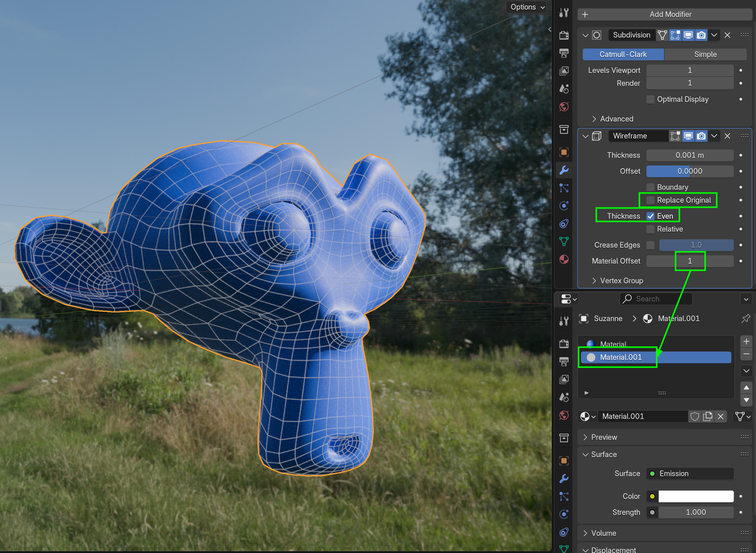This screenshot has width=756, height=553.
Task: Collapse the Wireframe modifier panel
Action: (585, 136)
